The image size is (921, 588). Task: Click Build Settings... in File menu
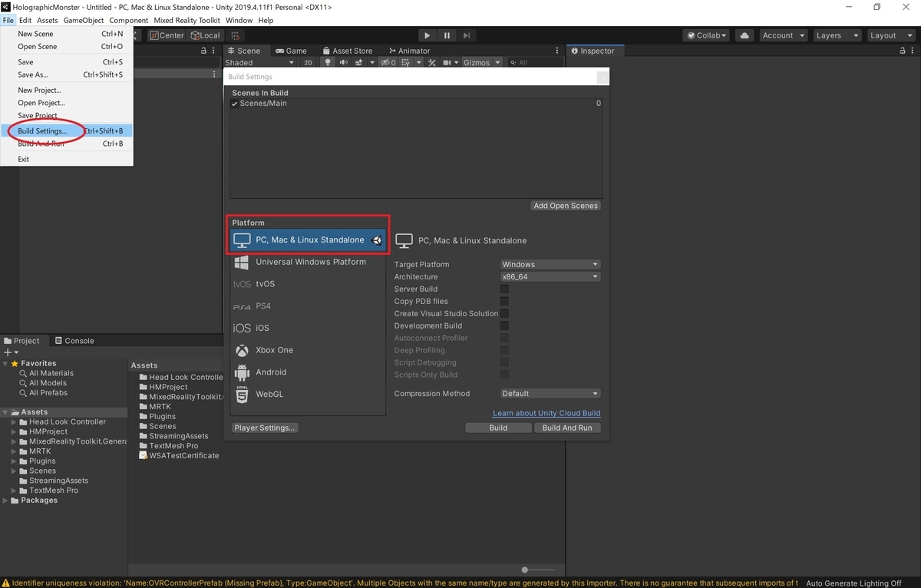[x=67, y=131]
